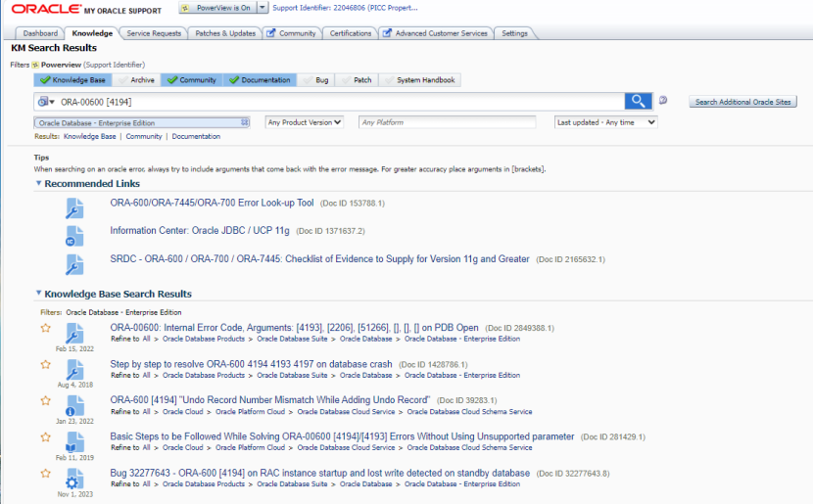This screenshot has height=504, width=814.
Task: Click SRDC checklist document icon
Action: [74, 264]
